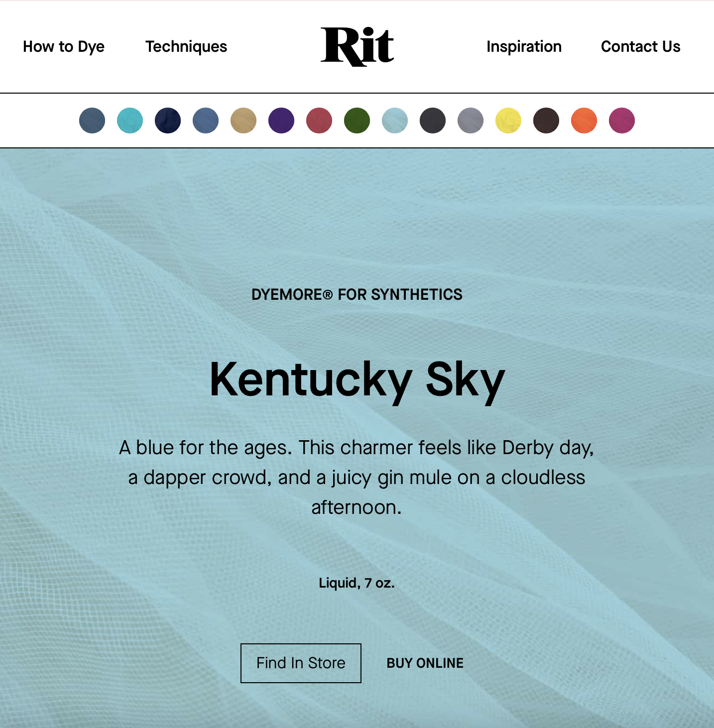
Task: Click the DYEMORE® FOR SYNTHETICS label
Action: point(357,294)
